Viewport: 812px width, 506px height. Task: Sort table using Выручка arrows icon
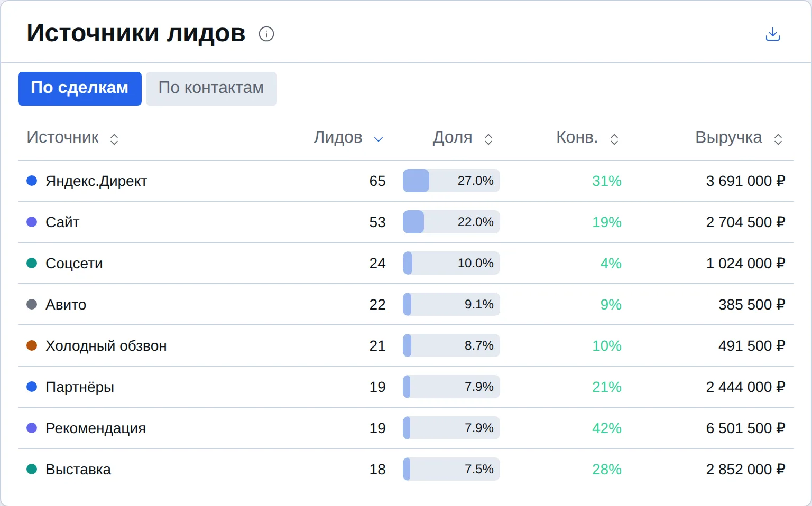(778, 139)
